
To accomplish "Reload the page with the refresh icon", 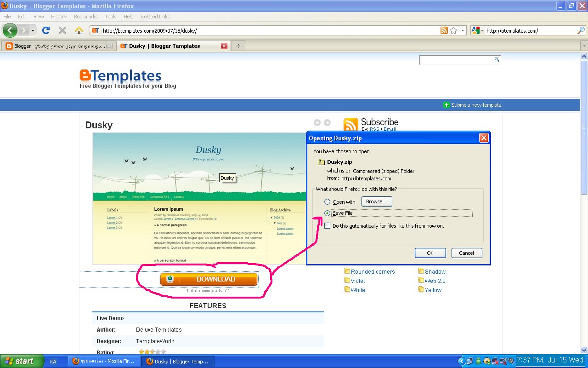I will pos(45,30).
